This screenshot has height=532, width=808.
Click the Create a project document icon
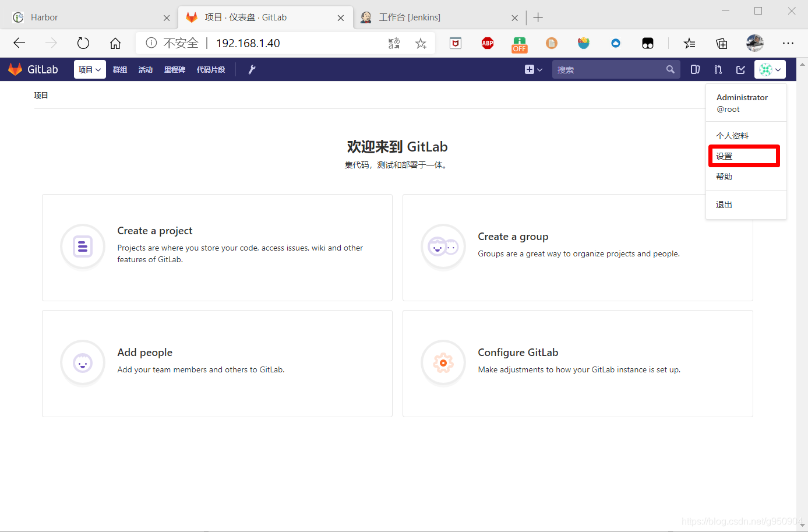point(83,247)
